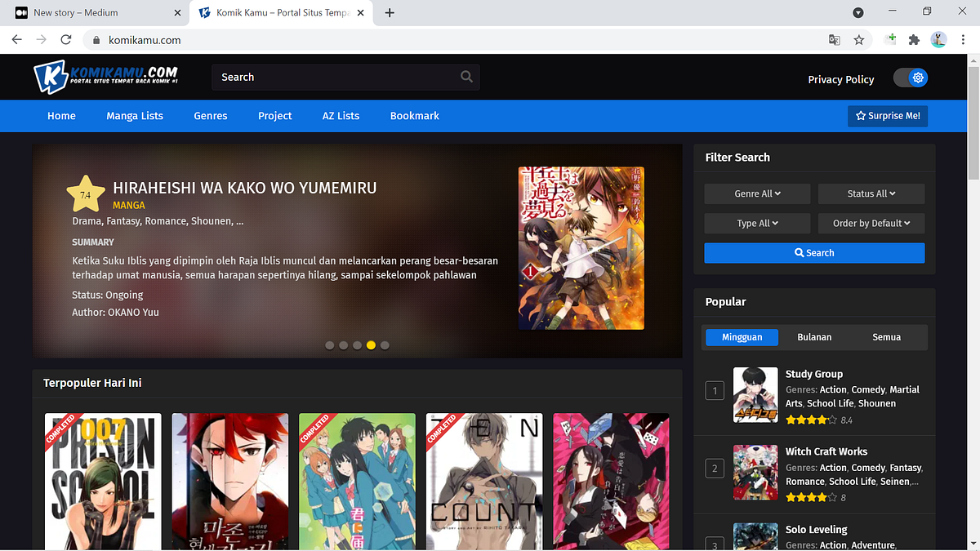Click the Study Group thumbnail
The height and width of the screenshot is (551, 980).
tap(755, 394)
